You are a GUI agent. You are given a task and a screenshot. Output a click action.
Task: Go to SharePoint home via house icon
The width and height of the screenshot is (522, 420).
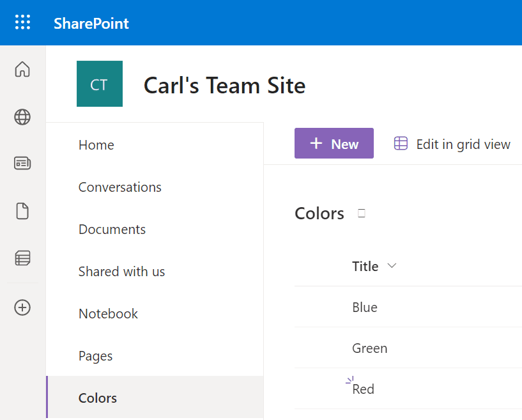22,69
